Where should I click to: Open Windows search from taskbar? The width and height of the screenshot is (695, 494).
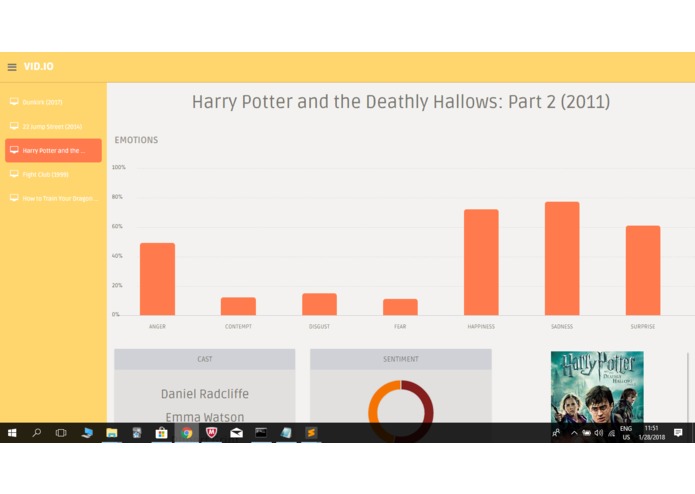(37, 433)
